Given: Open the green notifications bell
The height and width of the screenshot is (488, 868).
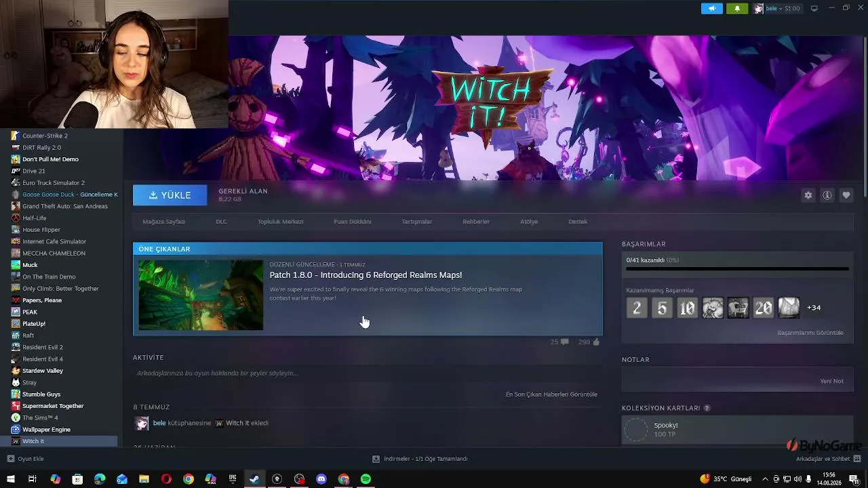Looking at the screenshot, I should click(x=737, y=8).
